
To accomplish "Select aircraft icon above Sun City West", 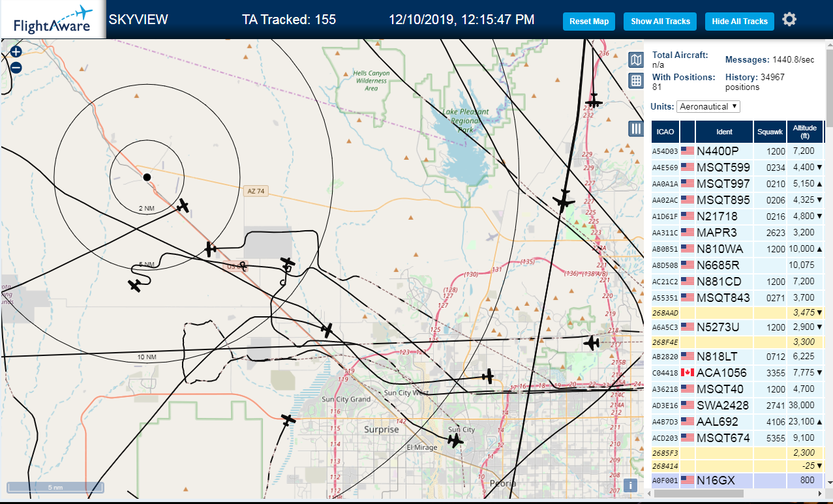I will 488,376.
